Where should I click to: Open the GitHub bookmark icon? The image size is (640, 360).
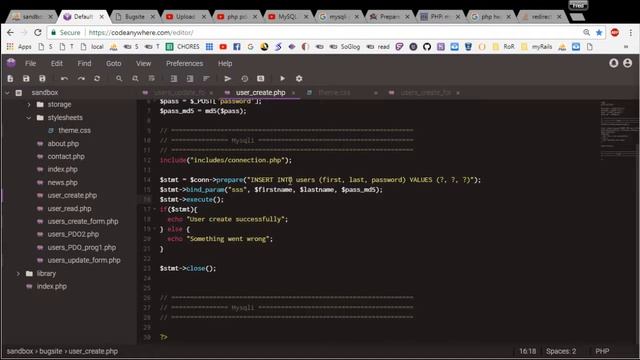(x=427, y=47)
